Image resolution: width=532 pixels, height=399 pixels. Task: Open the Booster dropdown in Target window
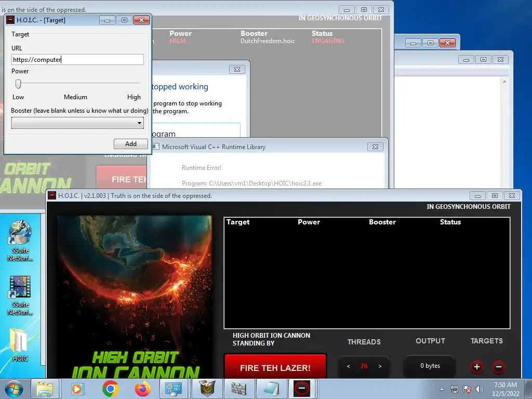[77, 123]
